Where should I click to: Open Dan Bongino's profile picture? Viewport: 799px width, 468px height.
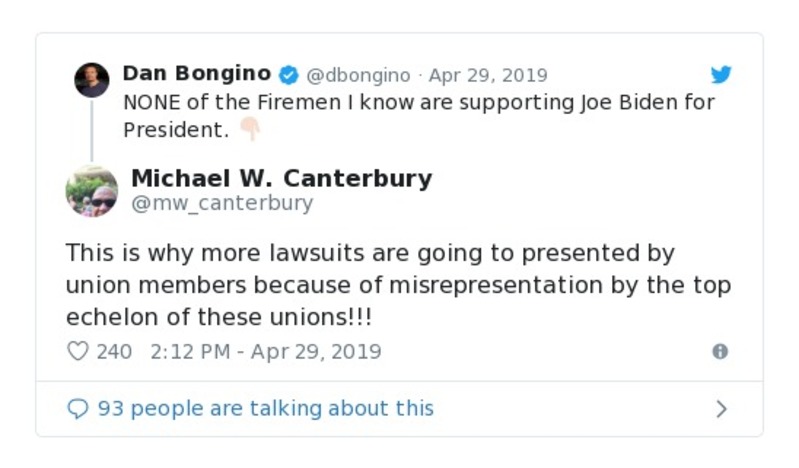pos(91,80)
